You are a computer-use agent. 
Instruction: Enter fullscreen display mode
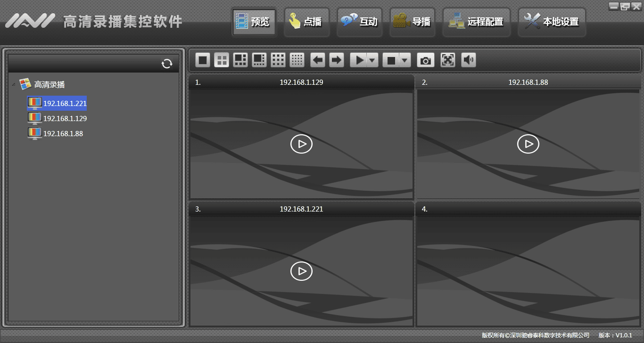(x=448, y=60)
